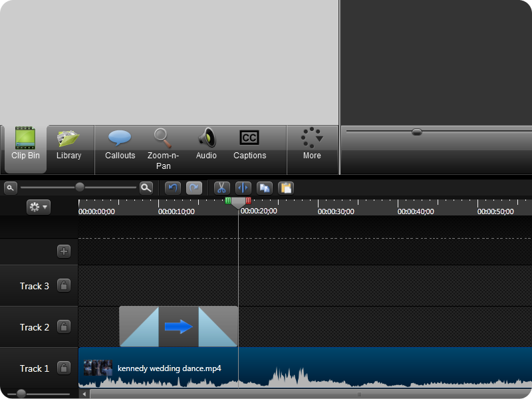This screenshot has height=399, width=532.
Task: Click the preview playback position slider
Action: [x=417, y=132]
